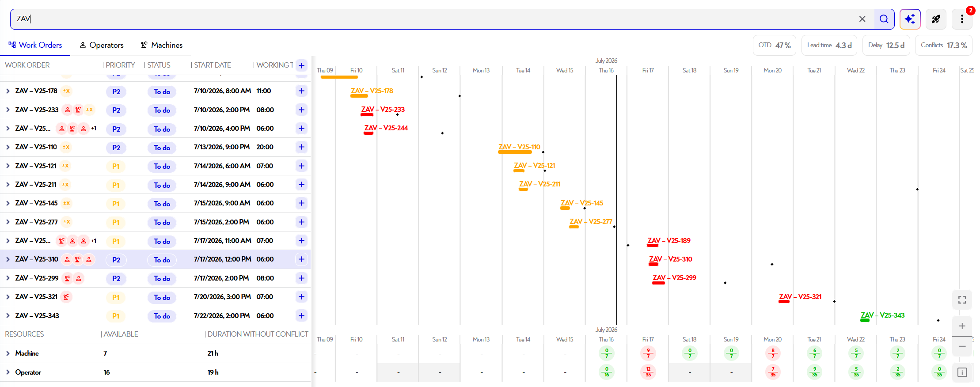Click plus button on ZAV – V25-233 row
The width and height of the screenshot is (980, 387).
click(x=302, y=110)
